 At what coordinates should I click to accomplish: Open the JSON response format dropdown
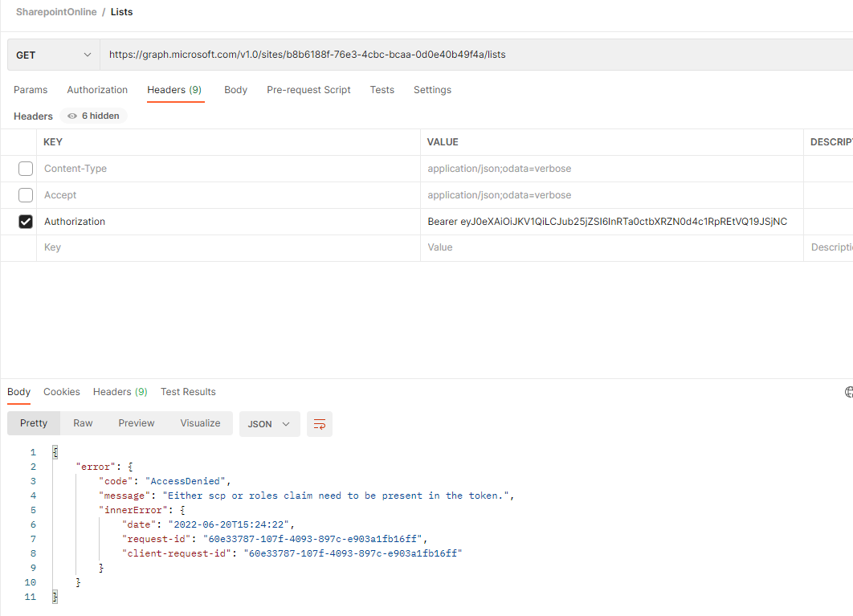click(269, 423)
